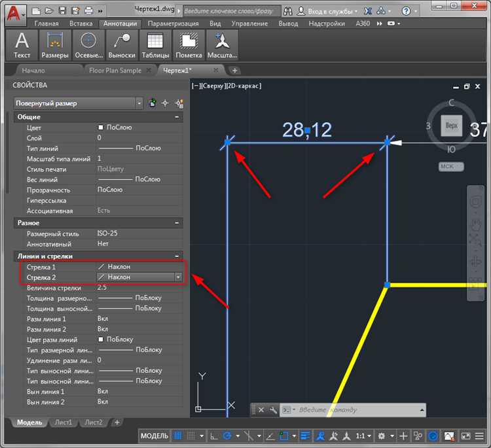Open the command line history arrow
The width and height of the screenshot is (491, 448).
[x=422, y=410]
